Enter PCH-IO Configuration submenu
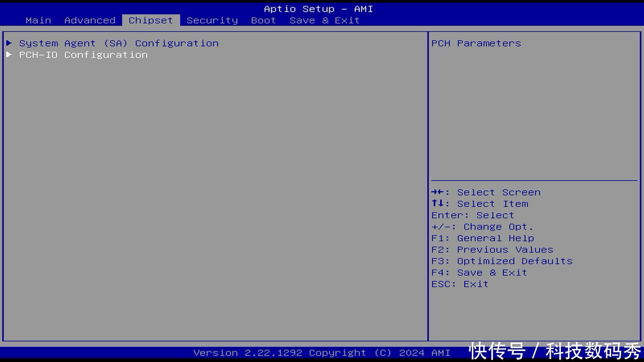 (83, 55)
